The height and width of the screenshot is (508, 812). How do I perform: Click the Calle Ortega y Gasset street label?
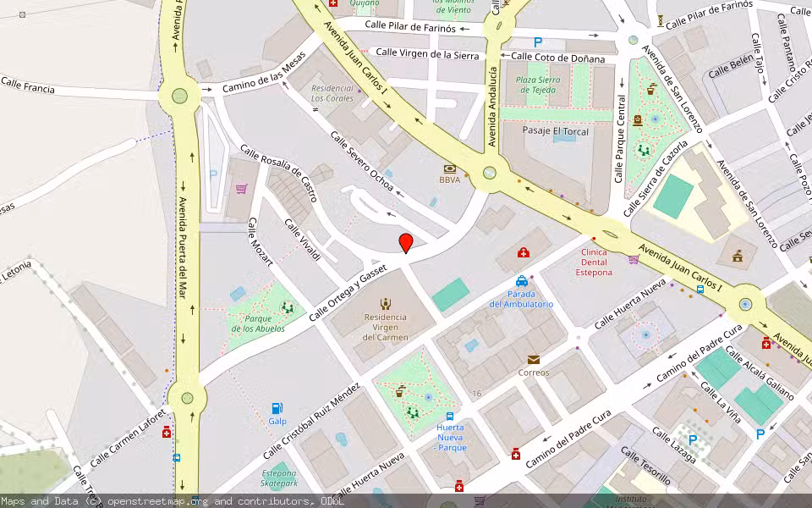point(348,292)
